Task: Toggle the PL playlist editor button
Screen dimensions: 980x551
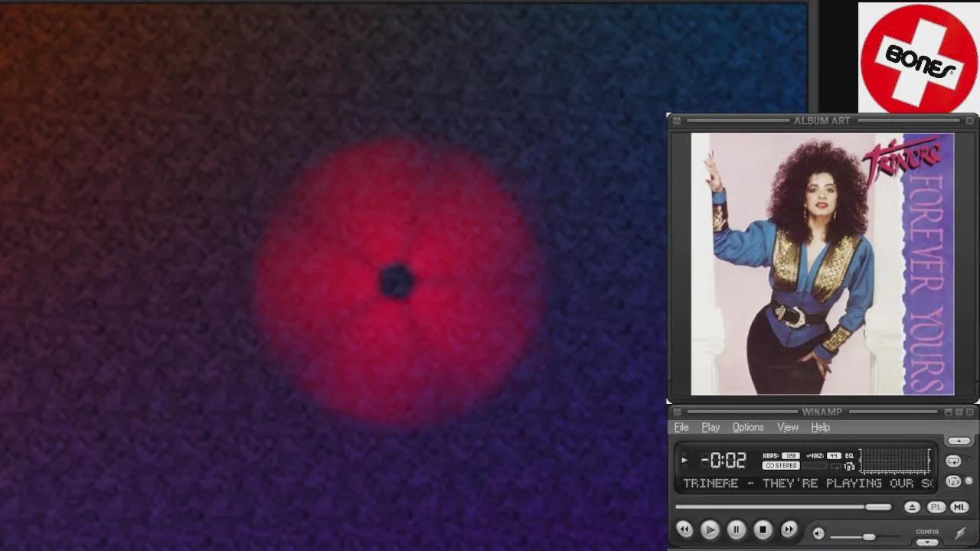Action: 936,507
